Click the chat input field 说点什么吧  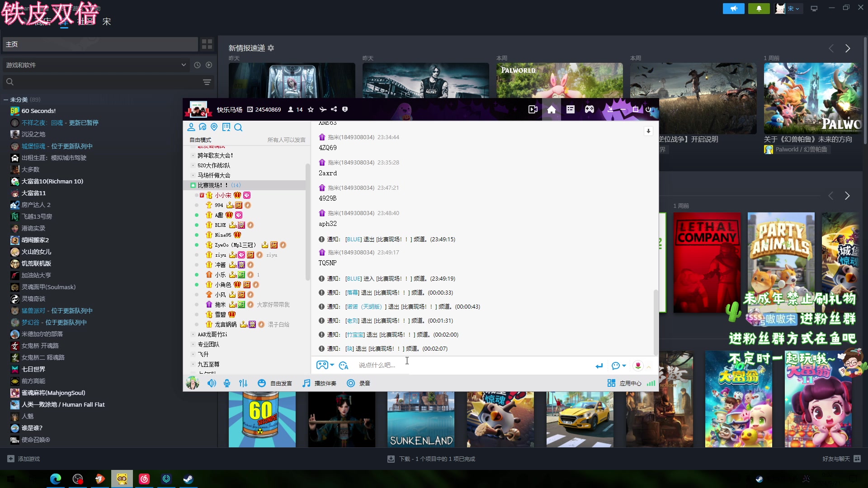472,365
